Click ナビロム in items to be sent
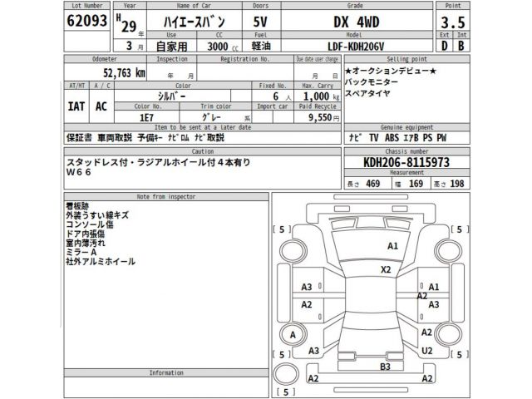This screenshot has width=532, height=399. click(x=179, y=138)
